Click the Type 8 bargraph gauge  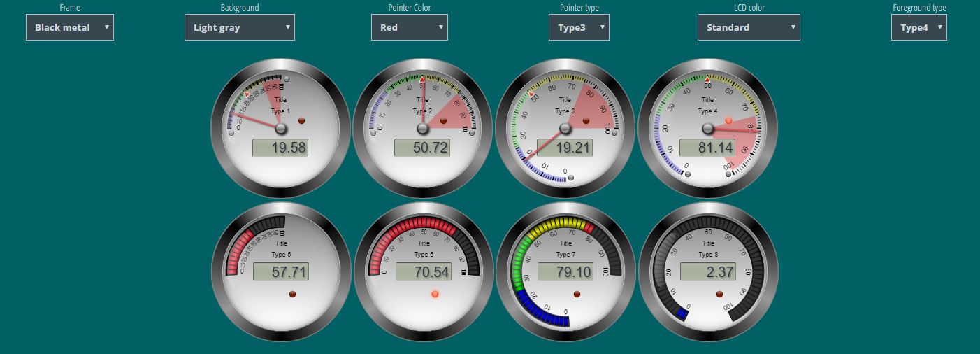pos(708,271)
